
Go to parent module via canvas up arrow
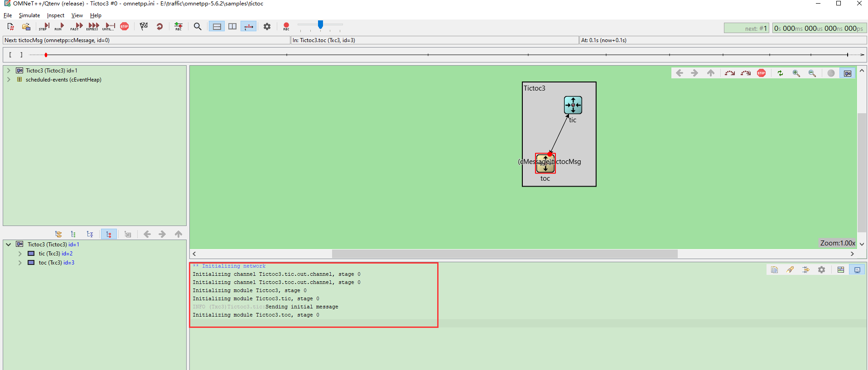[x=711, y=73]
